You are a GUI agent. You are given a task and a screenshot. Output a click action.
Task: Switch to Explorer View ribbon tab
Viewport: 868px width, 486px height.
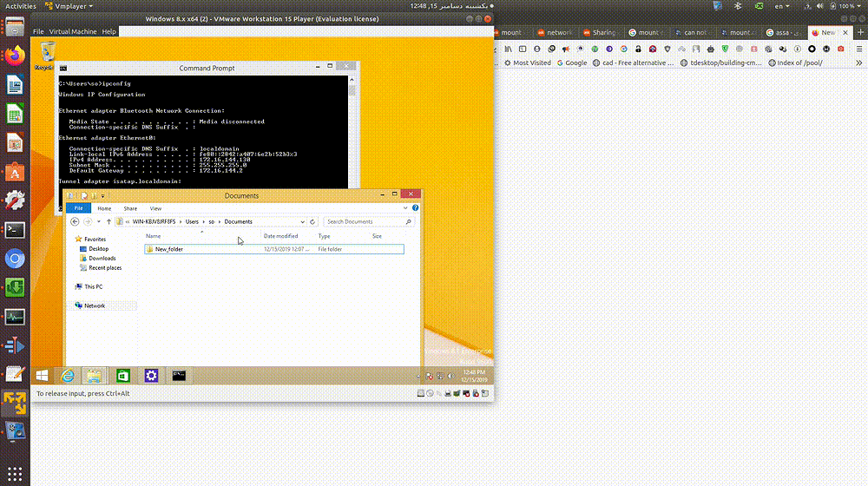tap(155, 208)
